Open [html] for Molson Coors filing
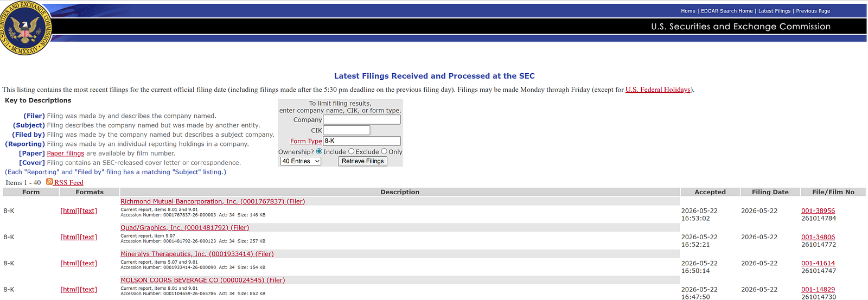The width and height of the screenshot is (868, 300). [x=69, y=290]
